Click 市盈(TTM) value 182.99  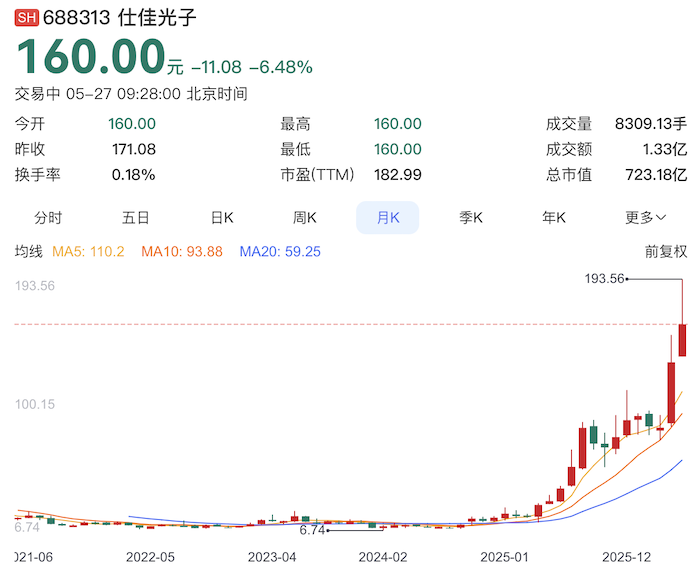[x=397, y=175]
